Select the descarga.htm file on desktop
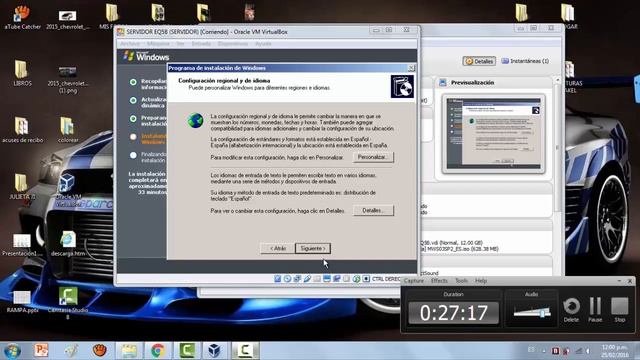Screen dimensions: 640x360 tap(68, 244)
